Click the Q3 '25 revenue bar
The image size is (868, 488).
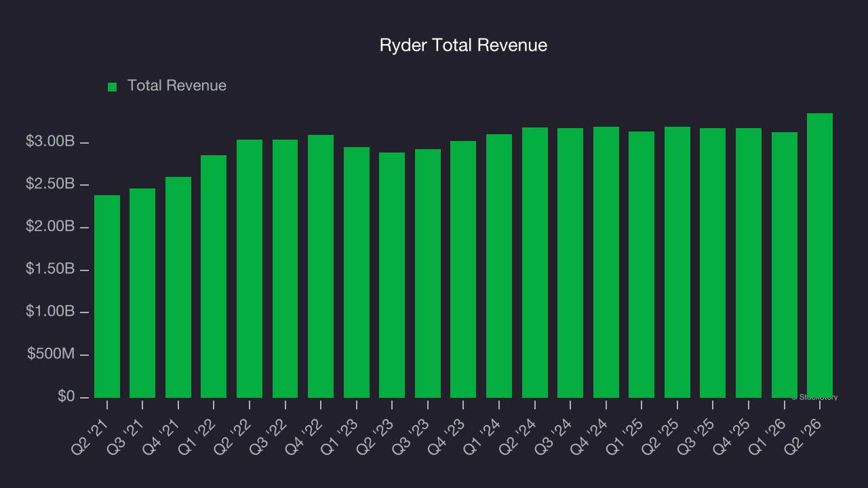(713, 263)
